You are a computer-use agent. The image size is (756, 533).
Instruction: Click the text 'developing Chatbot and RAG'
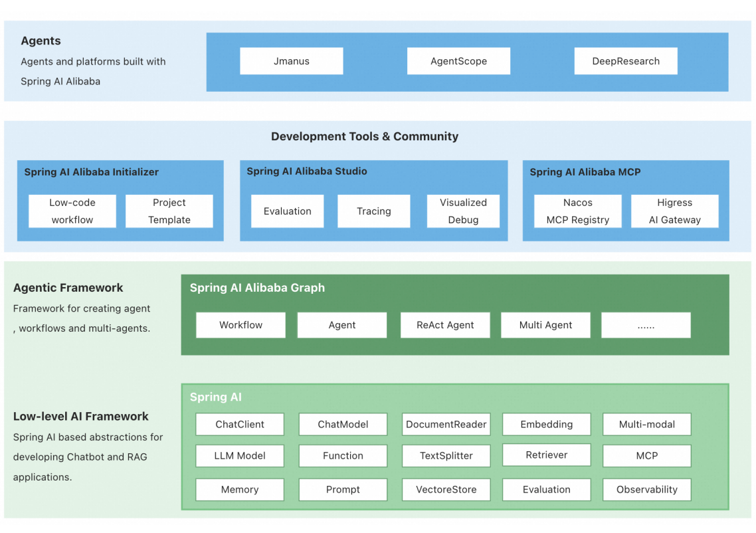click(80, 457)
